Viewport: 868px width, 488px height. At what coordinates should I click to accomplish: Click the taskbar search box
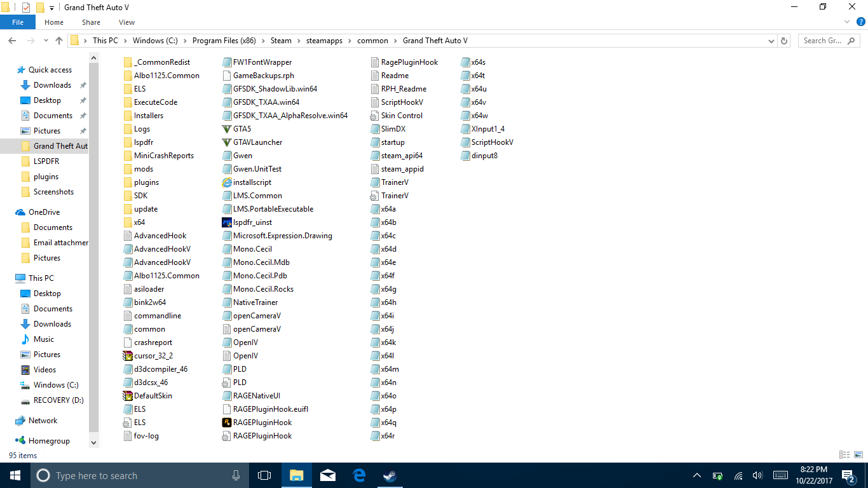pyautogui.click(x=139, y=475)
